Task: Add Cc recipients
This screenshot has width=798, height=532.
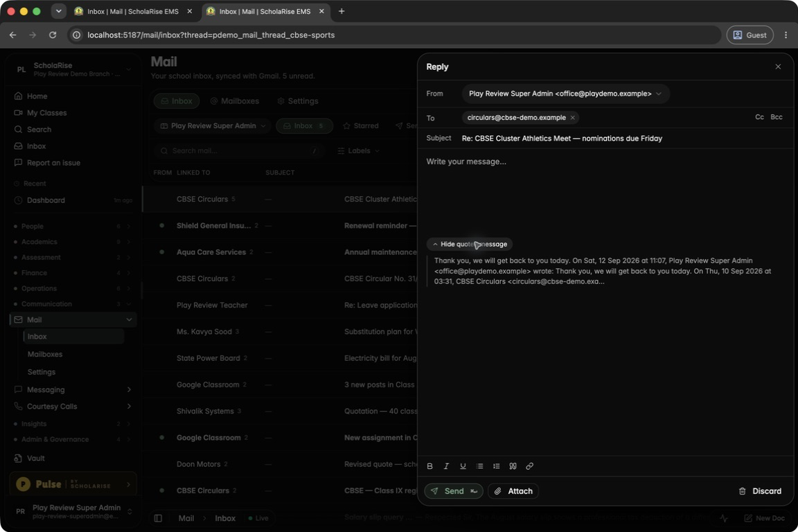Action: (x=759, y=117)
